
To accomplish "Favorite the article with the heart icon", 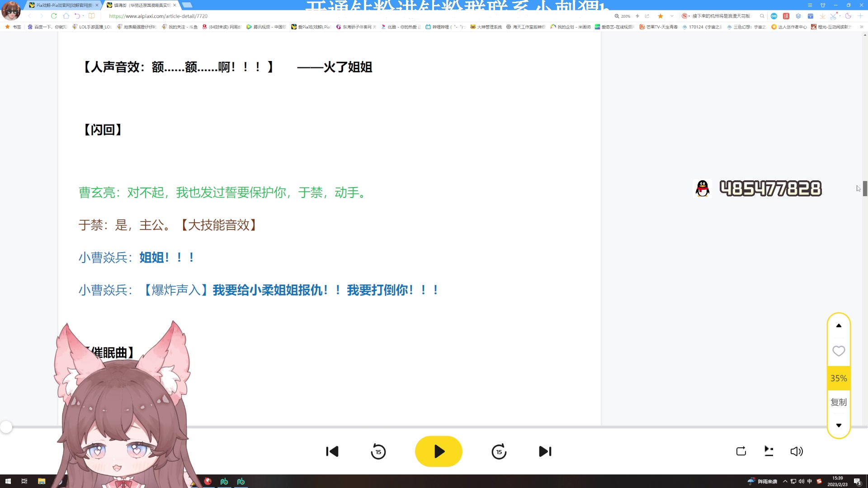I will [x=839, y=351].
